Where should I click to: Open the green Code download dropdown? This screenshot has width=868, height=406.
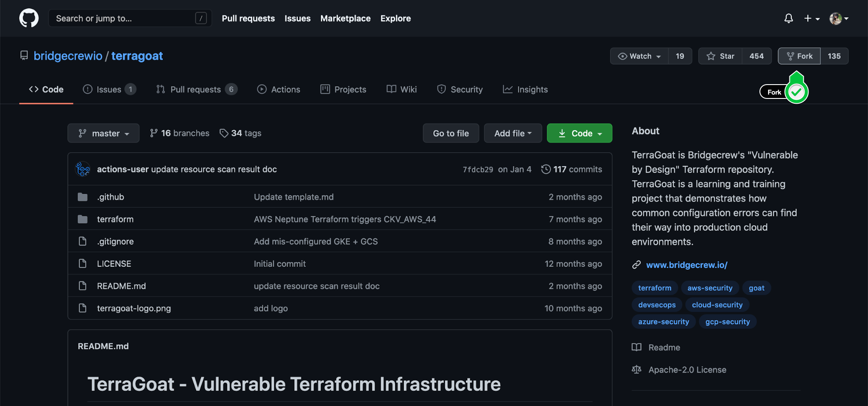click(x=579, y=133)
